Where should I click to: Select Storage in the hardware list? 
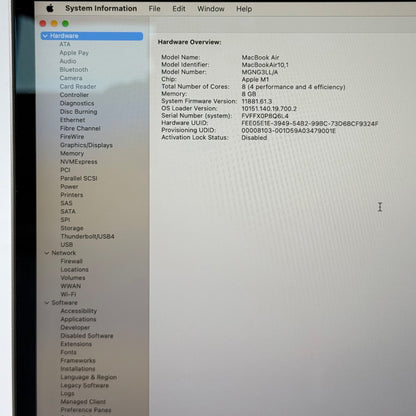(72, 228)
